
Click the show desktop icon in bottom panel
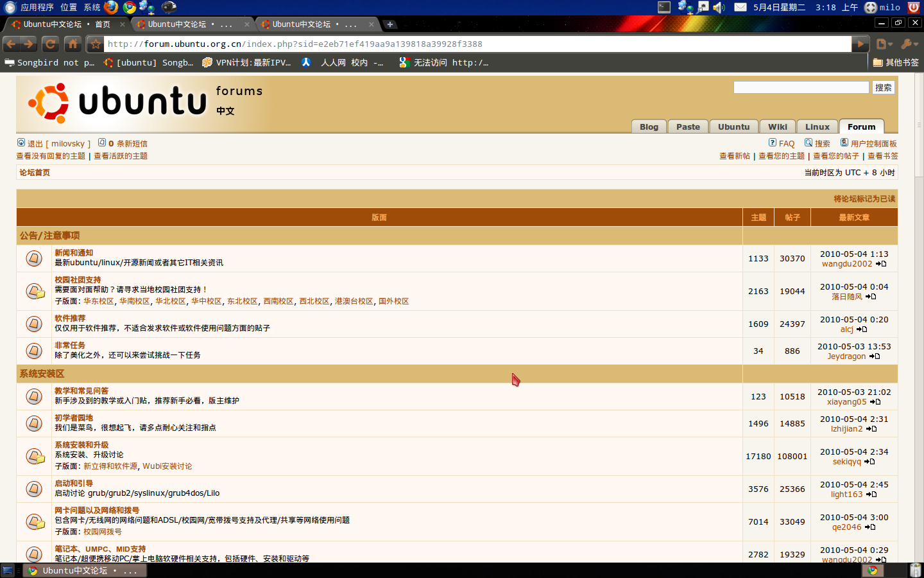pos(8,570)
